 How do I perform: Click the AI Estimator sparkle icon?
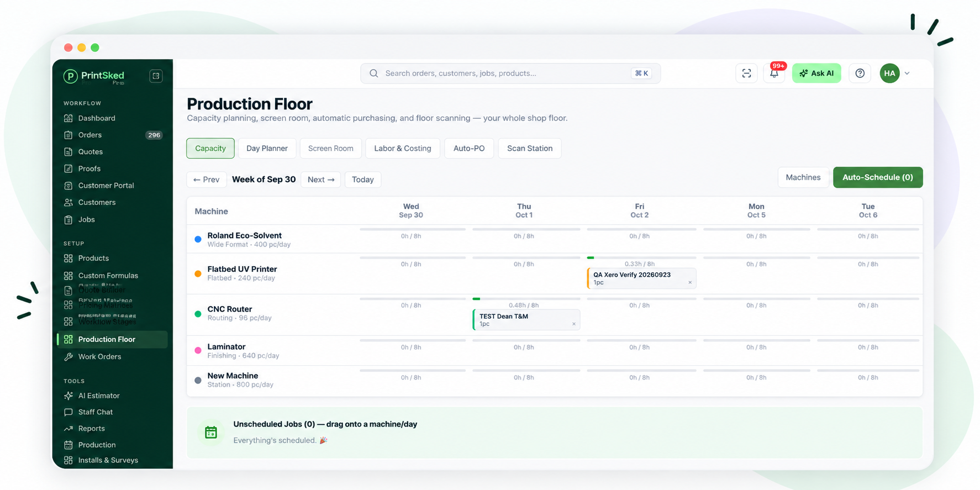69,396
